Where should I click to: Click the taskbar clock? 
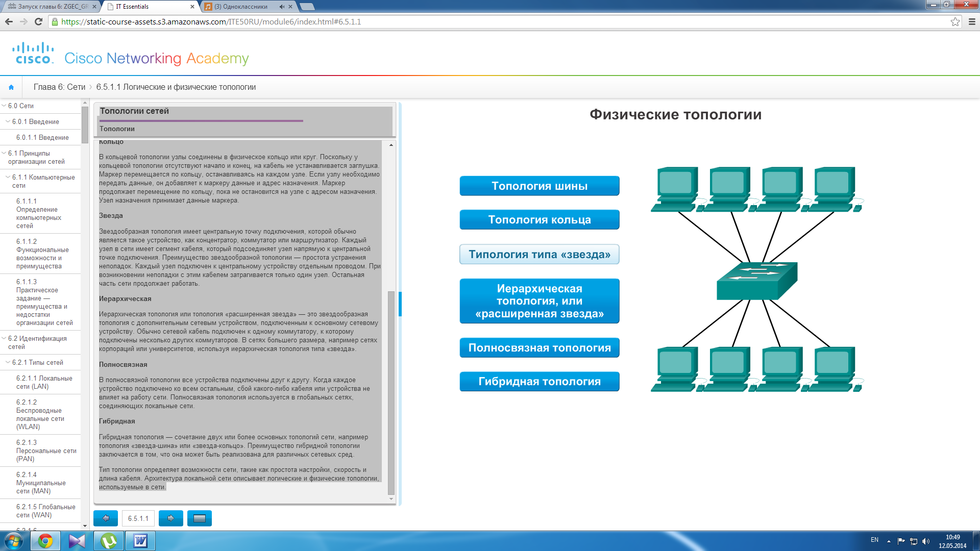click(952, 541)
